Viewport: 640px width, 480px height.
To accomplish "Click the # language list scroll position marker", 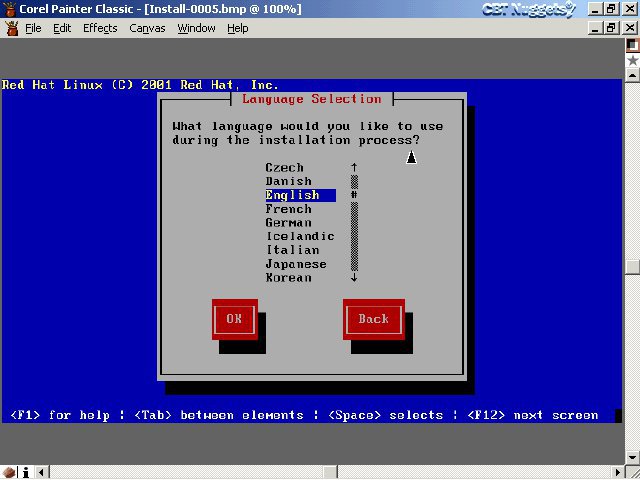I will click(x=354, y=195).
